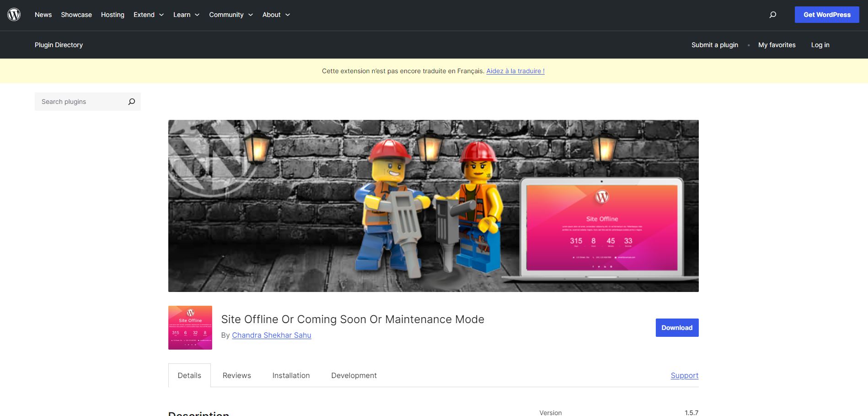The height and width of the screenshot is (416, 868).
Task: Click the Site Offline plugin thumbnail icon
Action: click(190, 327)
